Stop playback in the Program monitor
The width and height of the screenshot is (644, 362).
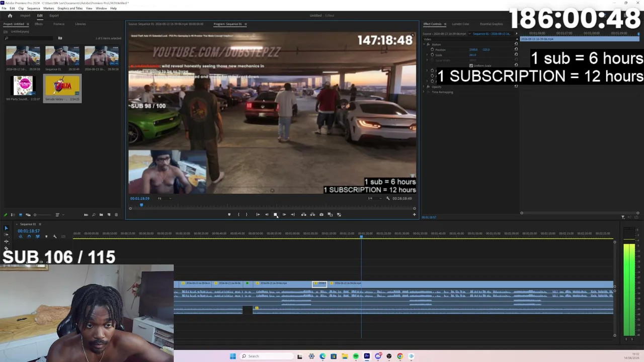point(275,215)
